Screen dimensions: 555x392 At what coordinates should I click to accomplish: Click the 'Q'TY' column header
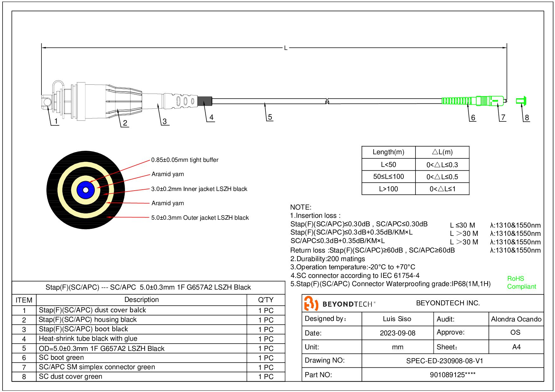coord(266,300)
